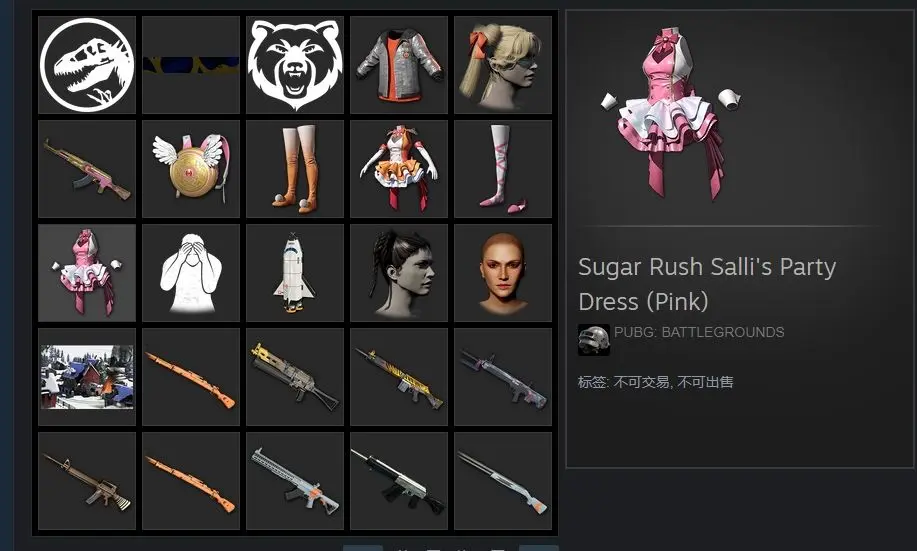Select the bald female face item
This screenshot has width=917, height=551.
[503, 273]
